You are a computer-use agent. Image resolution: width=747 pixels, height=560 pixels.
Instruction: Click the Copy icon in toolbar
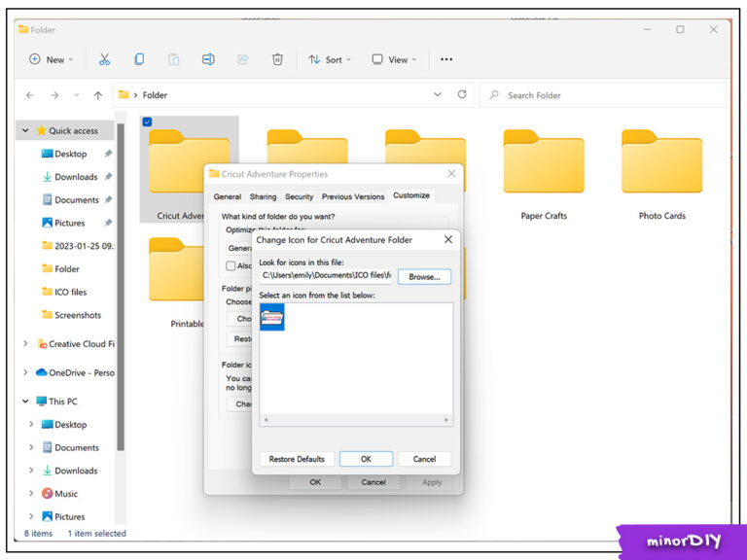(x=139, y=59)
